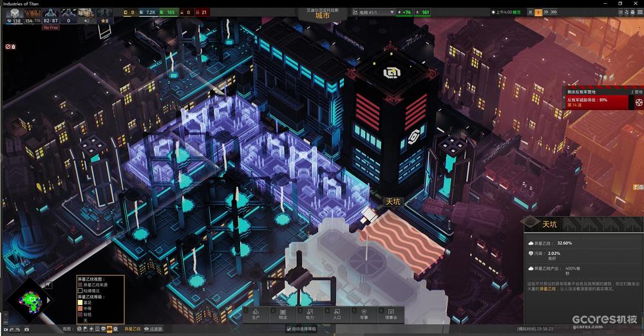Click the yellow resource counter 0

pyautogui.click(x=129, y=12)
